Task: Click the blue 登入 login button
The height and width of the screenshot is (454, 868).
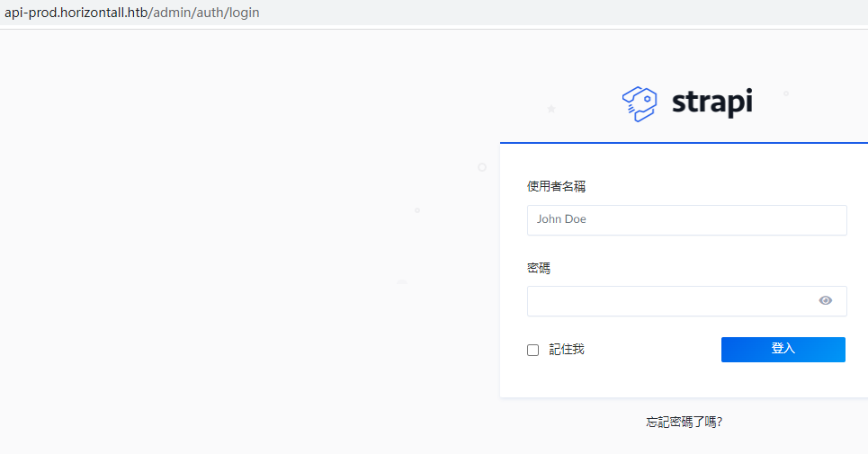Action: click(x=783, y=350)
